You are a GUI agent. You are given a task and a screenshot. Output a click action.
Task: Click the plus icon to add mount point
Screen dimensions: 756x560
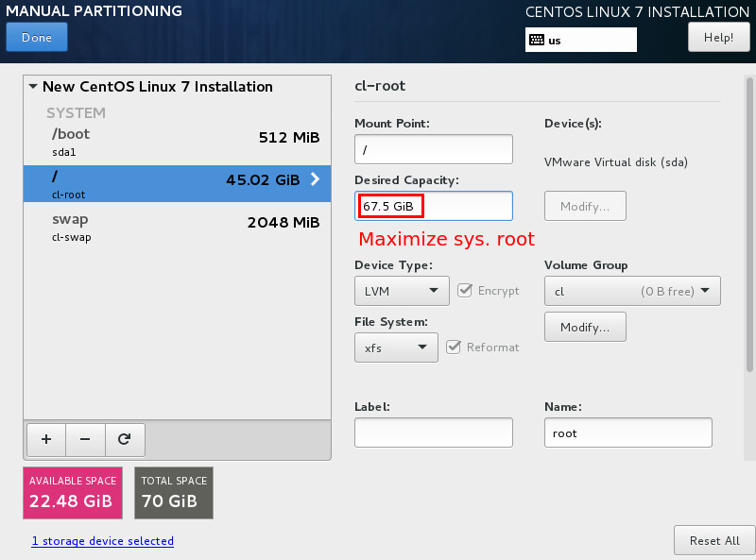tap(46, 439)
